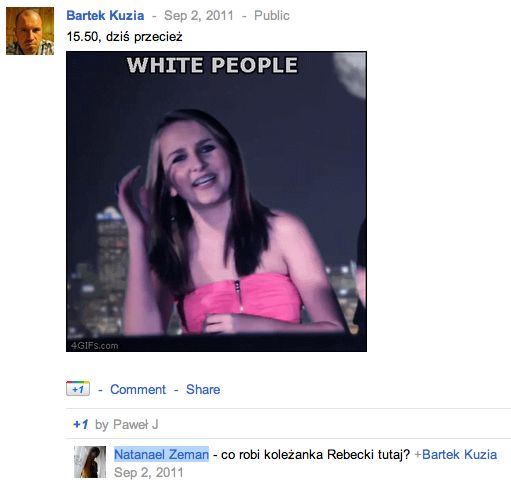Open the WHITE PEOPLE GIF image
The height and width of the screenshot is (488, 511).
click(x=216, y=201)
